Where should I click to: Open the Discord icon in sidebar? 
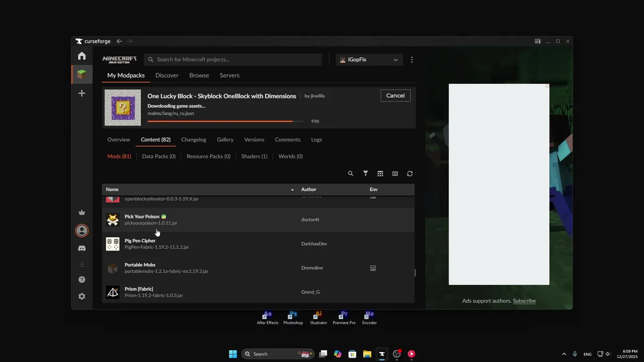pos(82,248)
